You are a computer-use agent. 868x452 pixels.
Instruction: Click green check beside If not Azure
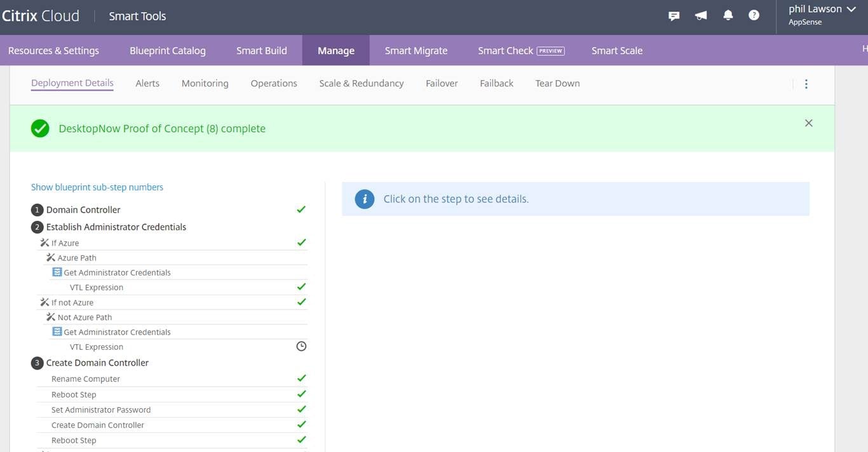click(301, 302)
